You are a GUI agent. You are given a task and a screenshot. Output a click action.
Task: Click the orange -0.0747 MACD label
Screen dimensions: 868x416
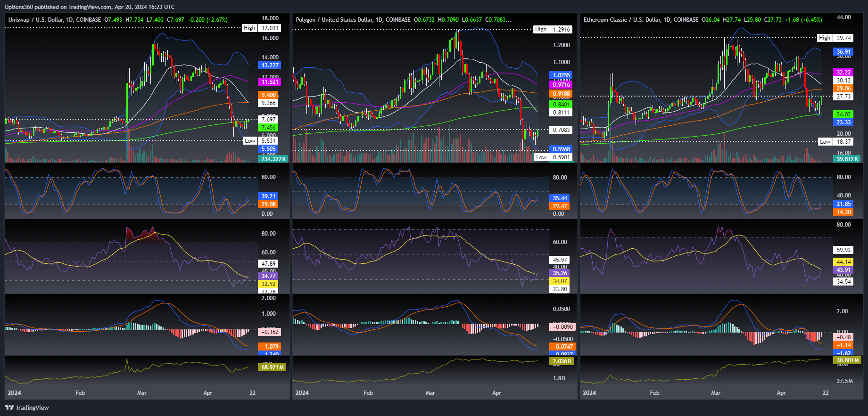point(562,347)
